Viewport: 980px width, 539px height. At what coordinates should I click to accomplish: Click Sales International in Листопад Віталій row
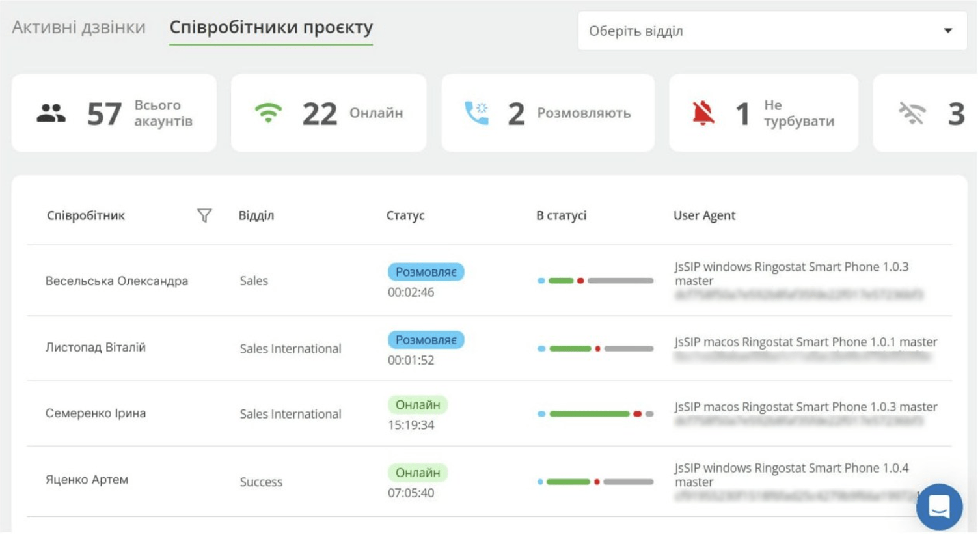[x=290, y=349]
